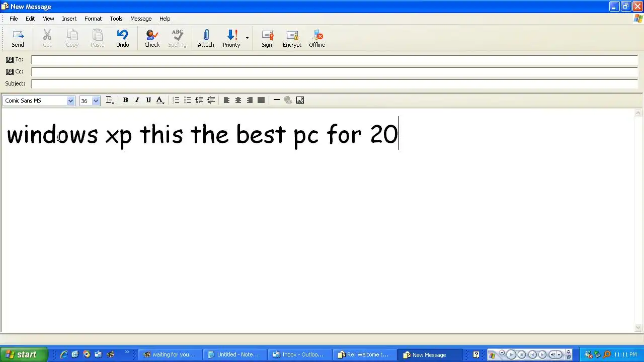Click the media toolbar volume button

coord(552,354)
